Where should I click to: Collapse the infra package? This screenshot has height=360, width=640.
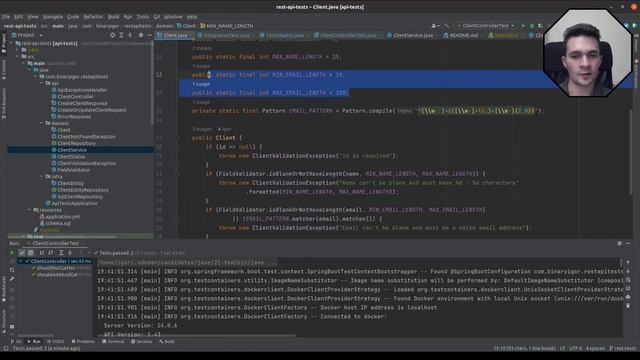click(42, 176)
